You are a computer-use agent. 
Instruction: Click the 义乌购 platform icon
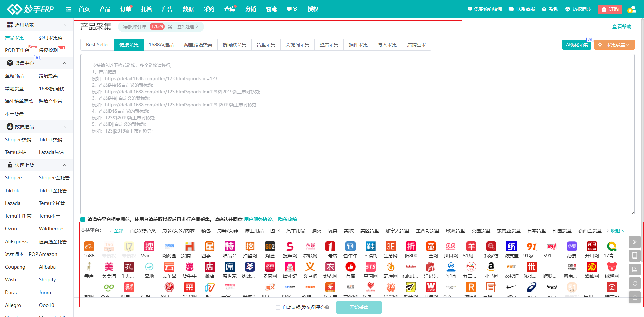click(310, 267)
